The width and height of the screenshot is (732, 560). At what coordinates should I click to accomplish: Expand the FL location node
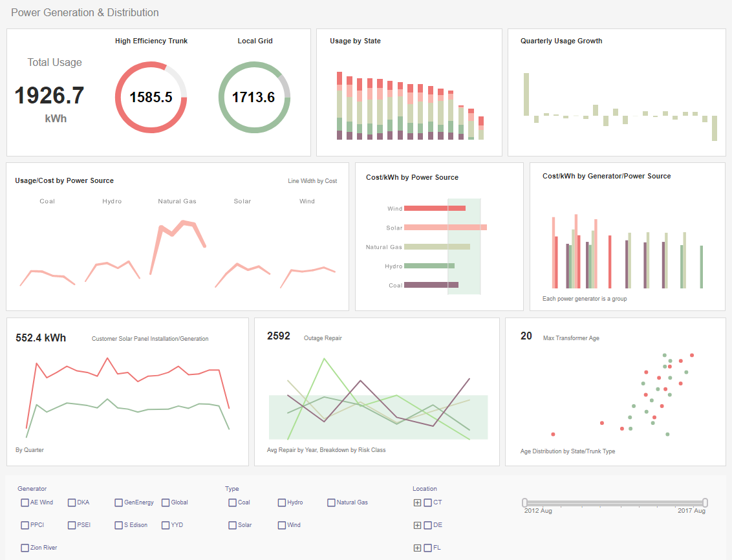(417, 547)
